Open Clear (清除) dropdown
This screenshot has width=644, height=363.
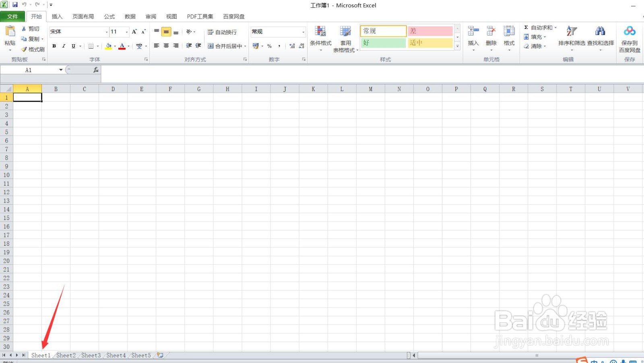[535, 46]
